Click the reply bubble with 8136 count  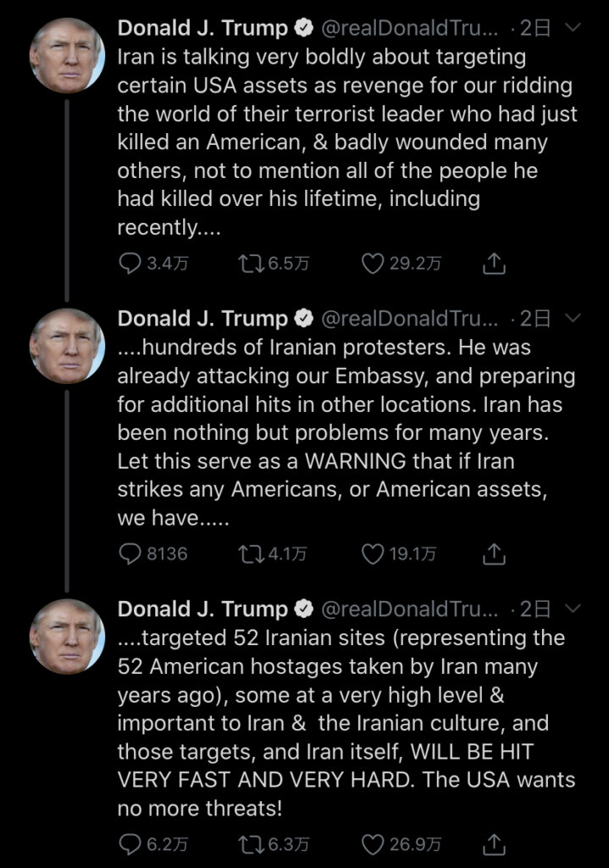coord(130,554)
